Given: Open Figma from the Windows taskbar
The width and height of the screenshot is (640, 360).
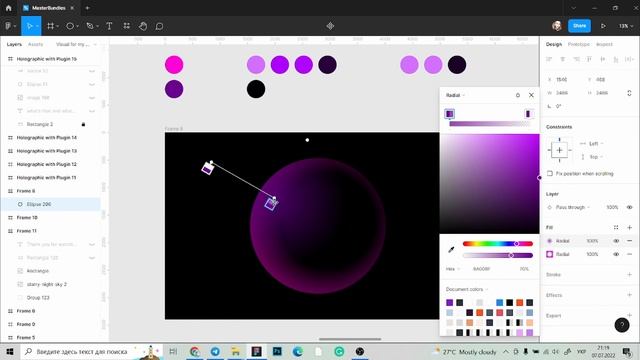Looking at the screenshot, I should pyautogui.click(x=257, y=351).
